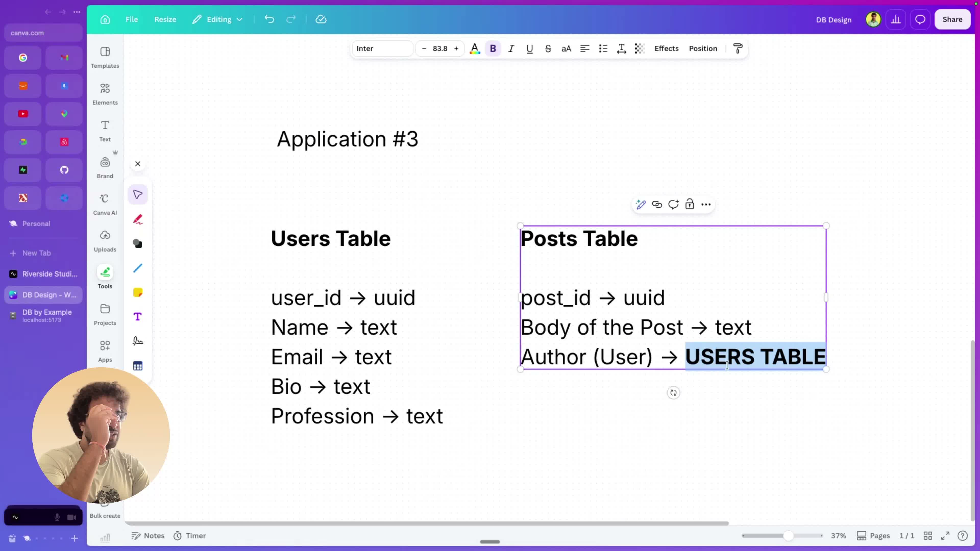Viewport: 980px width, 551px height.
Task: Open the File menu
Action: 132,19
